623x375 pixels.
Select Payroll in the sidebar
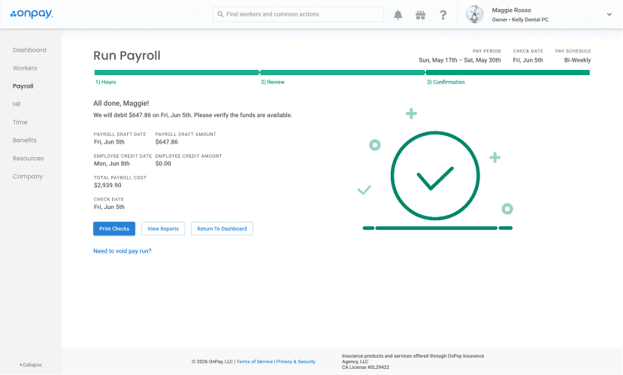(x=23, y=86)
